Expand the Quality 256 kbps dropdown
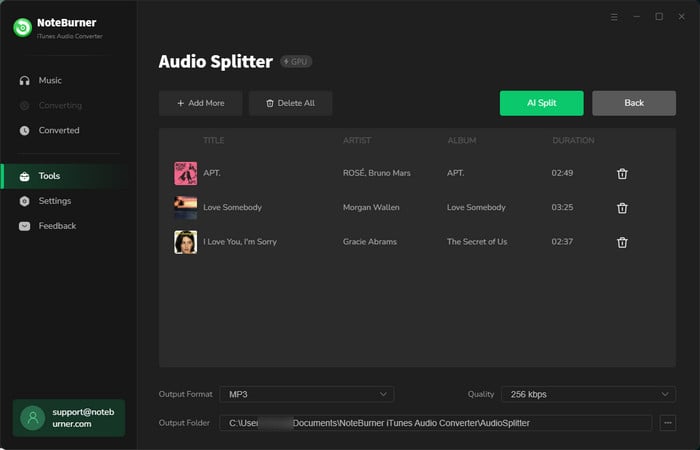700x450 pixels. pos(588,394)
